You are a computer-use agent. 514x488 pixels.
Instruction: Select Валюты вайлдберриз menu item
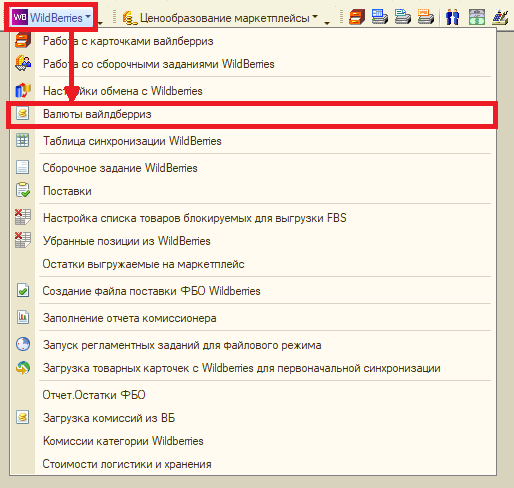(252, 114)
